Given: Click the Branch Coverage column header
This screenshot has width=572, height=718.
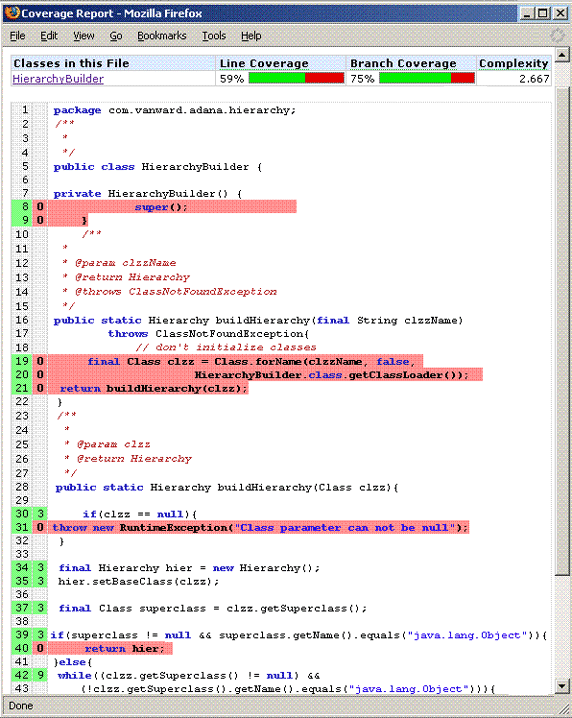Looking at the screenshot, I should pyautogui.click(x=403, y=63).
